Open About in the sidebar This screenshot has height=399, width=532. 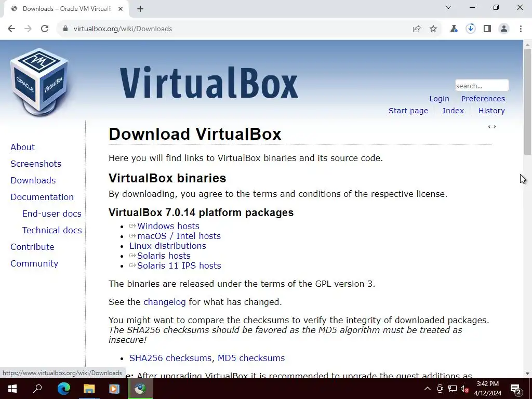click(x=22, y=147)
